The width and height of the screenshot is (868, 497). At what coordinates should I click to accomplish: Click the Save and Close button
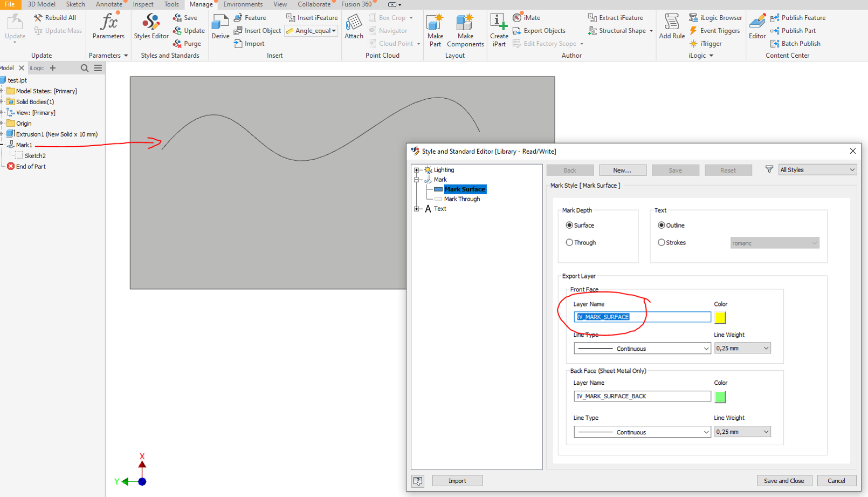pos(784,480)
